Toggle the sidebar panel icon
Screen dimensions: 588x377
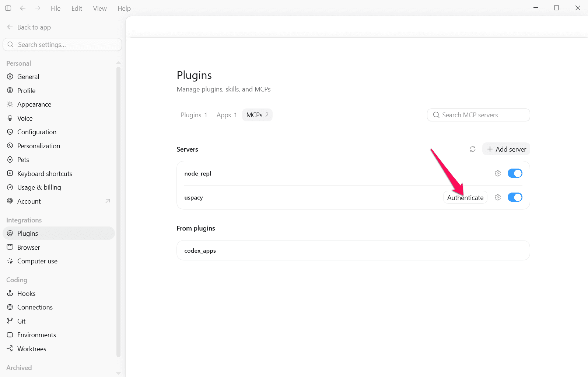[8, 8]
